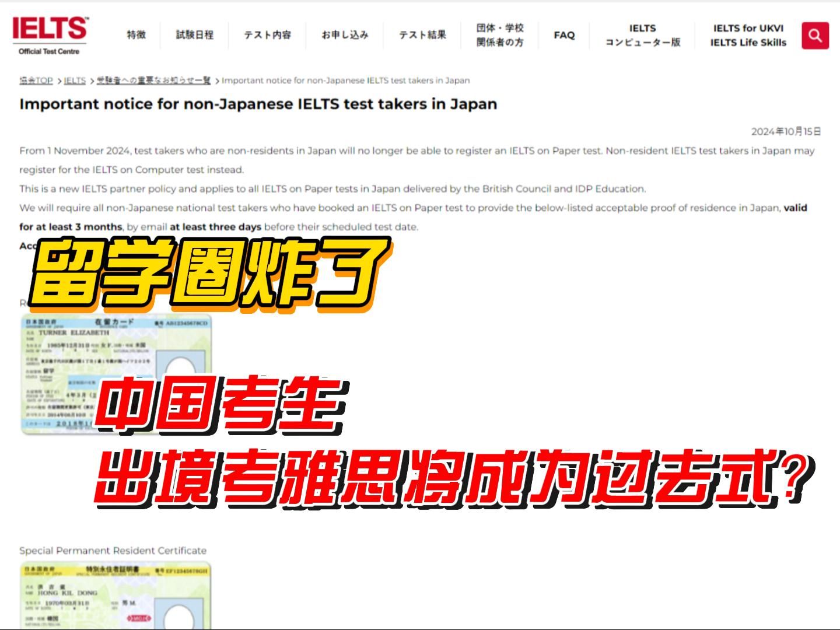
Task: Open the 試験日程 menu item
Action: (x=195, y=35)
